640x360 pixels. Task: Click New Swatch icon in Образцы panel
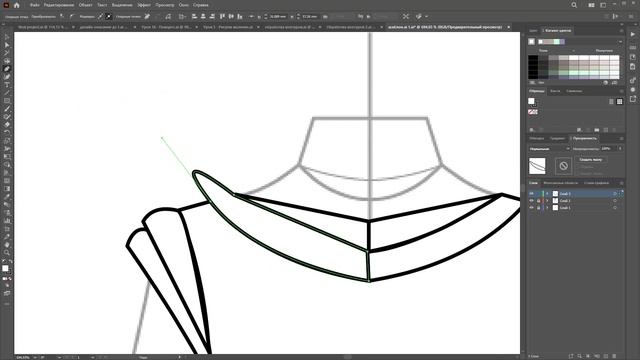tap(606, 130)
